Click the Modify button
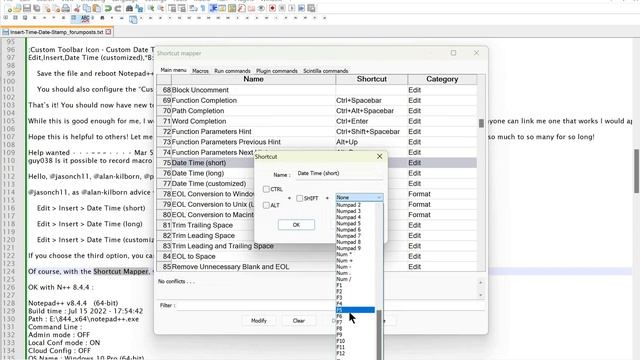This screenshot has height=360, width=640. coord(259,321)
